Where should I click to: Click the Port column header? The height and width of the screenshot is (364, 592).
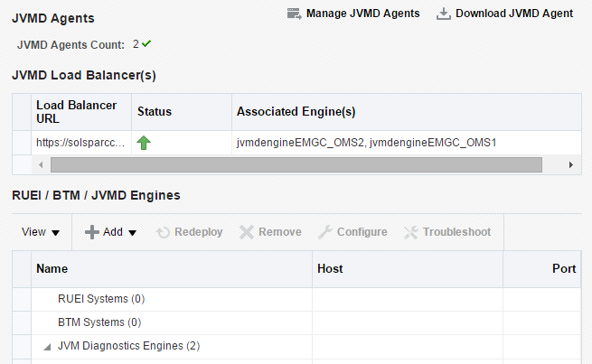[542, 269]
